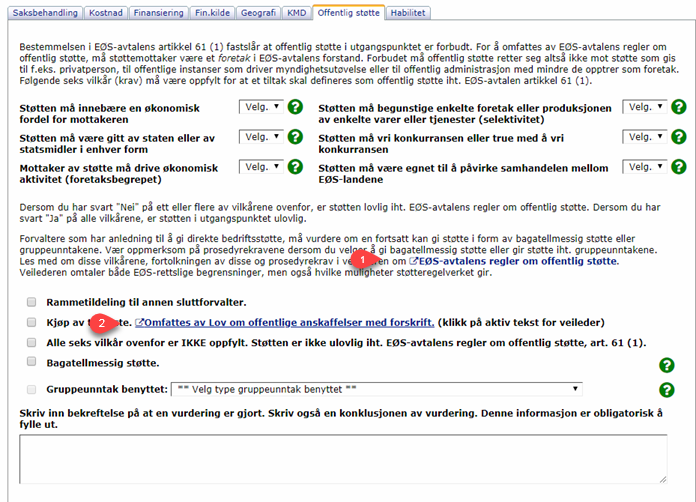
Task: Click label 'Bagatellmessig støtte.'
Action: (103, 363)
